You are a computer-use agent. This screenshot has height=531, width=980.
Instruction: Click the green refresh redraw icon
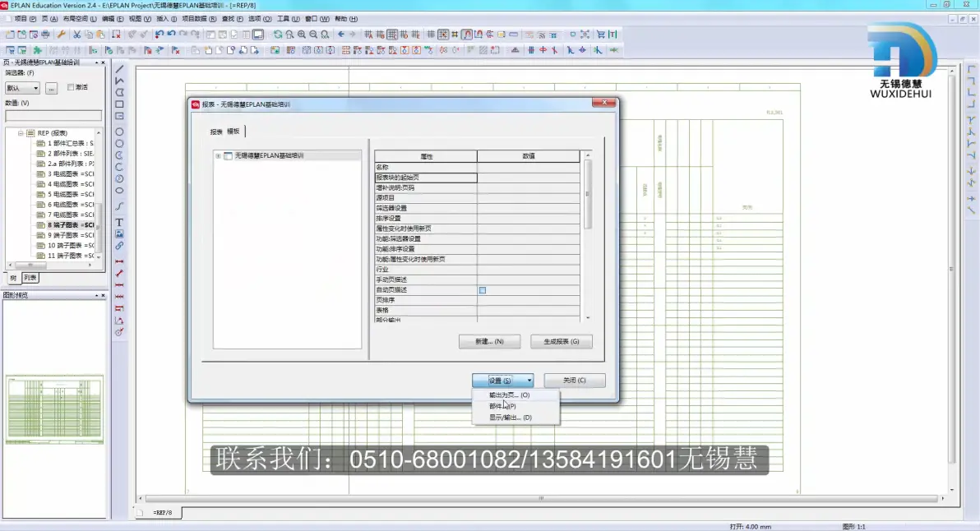pos(278,35)
